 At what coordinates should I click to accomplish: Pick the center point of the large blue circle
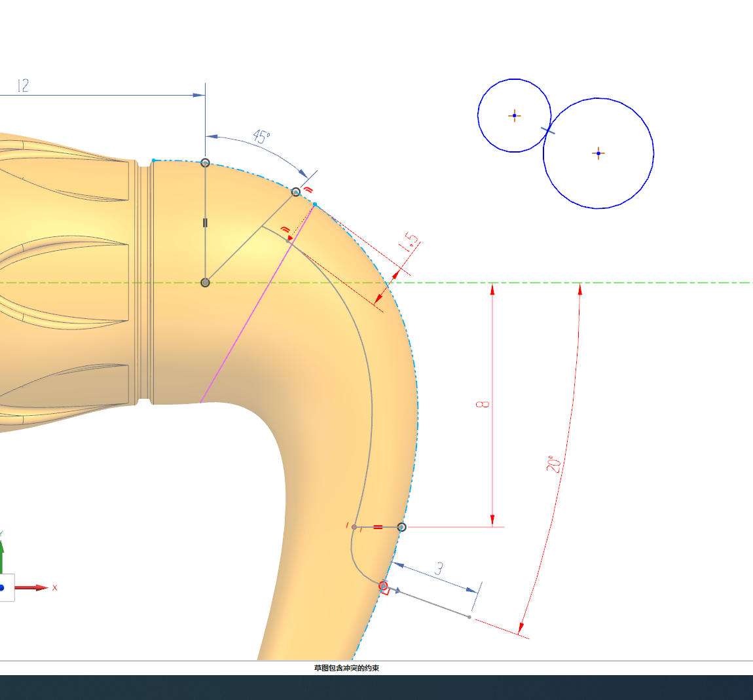598,154
